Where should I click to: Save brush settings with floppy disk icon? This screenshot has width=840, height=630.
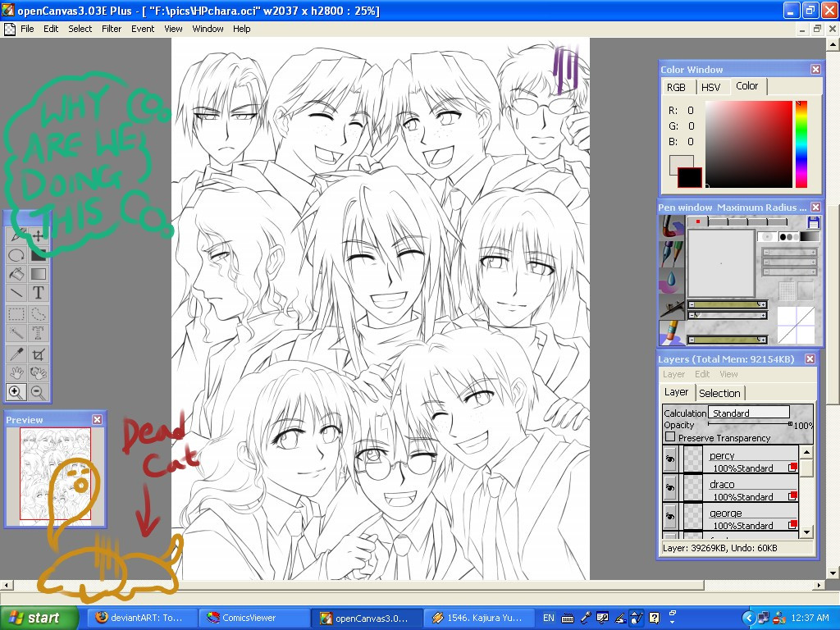(x=813, y=222)
